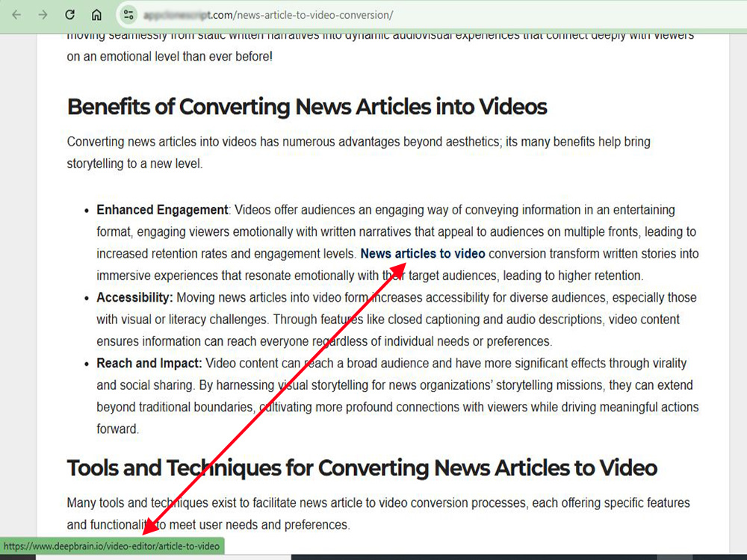Click the browser forward arrow
The height and width of the screenshot is (560, 747).
[43, 15]
